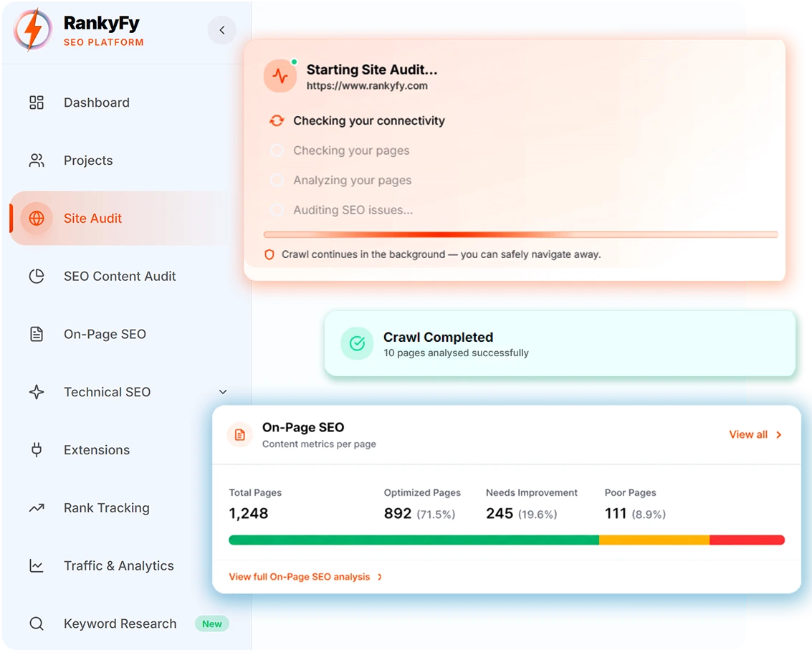
Task: Collapse the sidebar with the left chevron
Action: (x=222, y=30)
